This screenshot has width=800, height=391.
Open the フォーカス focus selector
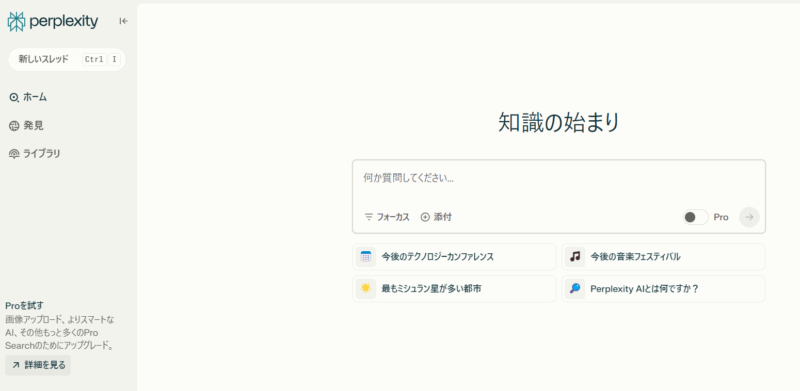387,217
